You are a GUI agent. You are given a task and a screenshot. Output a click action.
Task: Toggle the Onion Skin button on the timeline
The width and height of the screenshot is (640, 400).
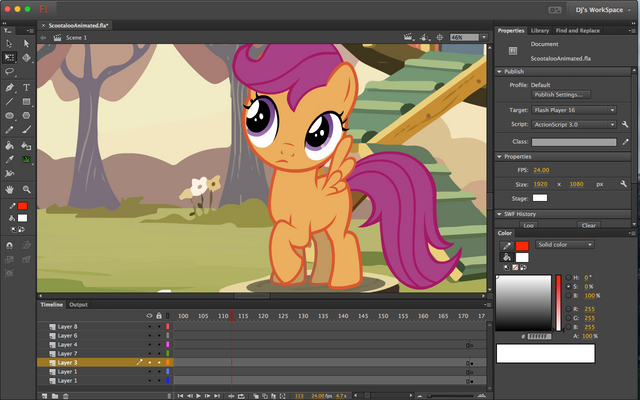pos(256,396)
